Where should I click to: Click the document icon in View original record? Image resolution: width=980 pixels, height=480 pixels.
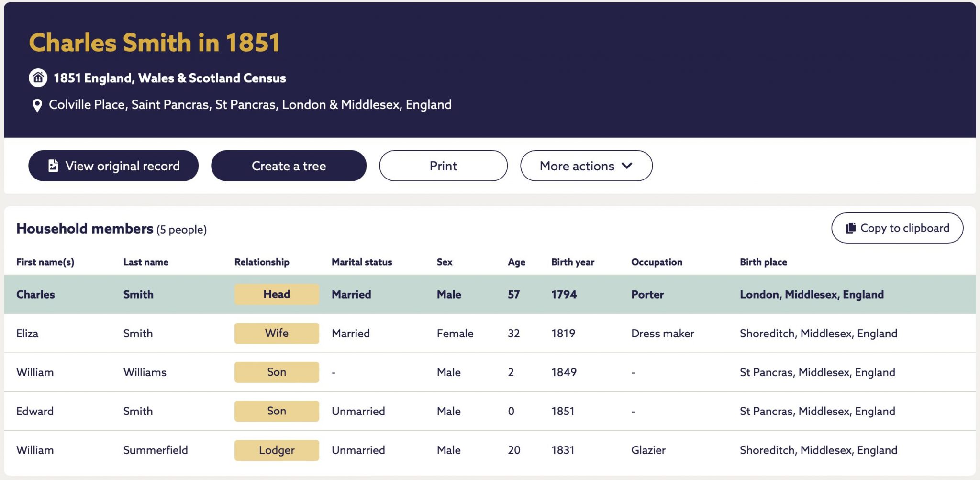pyautogui.click(x=53, y=166)
